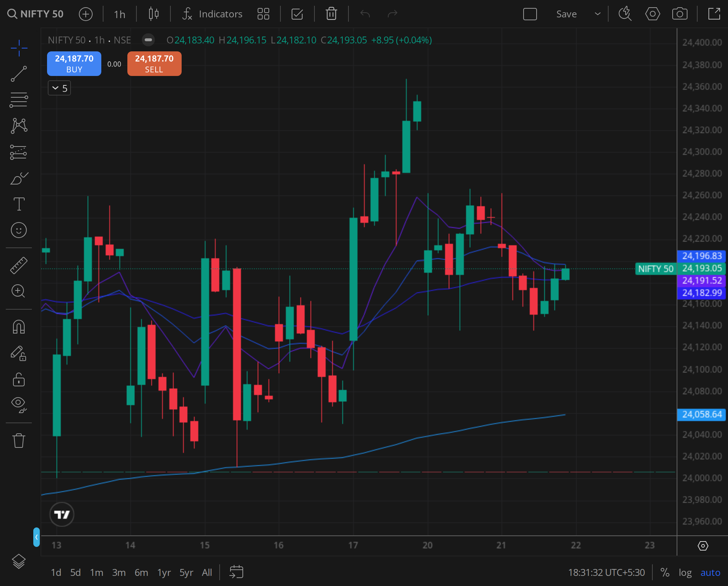Screen dimensions: 728x586
Task: Change the candlestick chart style
Action: click(x=154, y=14)
